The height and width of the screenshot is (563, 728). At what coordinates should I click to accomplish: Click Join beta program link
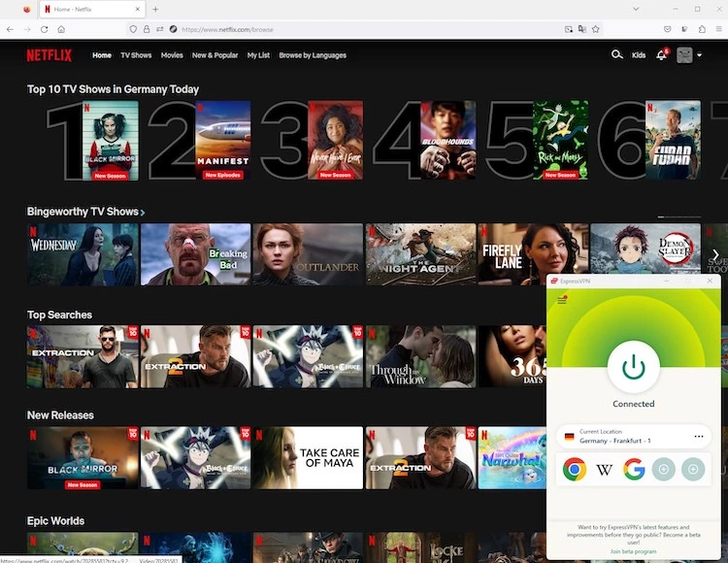pos(633,551)
